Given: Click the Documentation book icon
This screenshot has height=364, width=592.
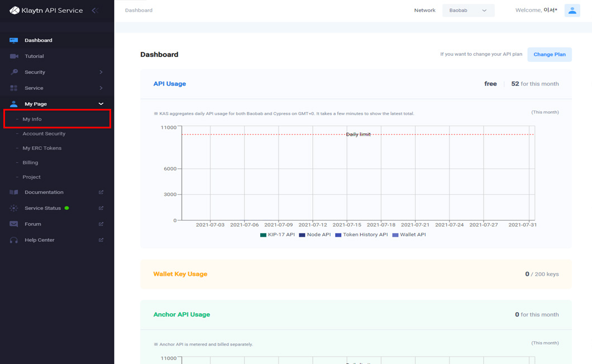Looking at the screenshot, I should 13,192.
